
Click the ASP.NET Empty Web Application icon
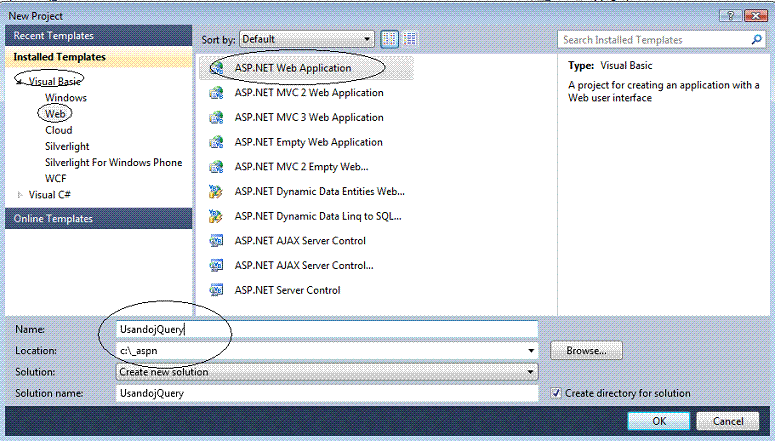click(x=216, y=142)
